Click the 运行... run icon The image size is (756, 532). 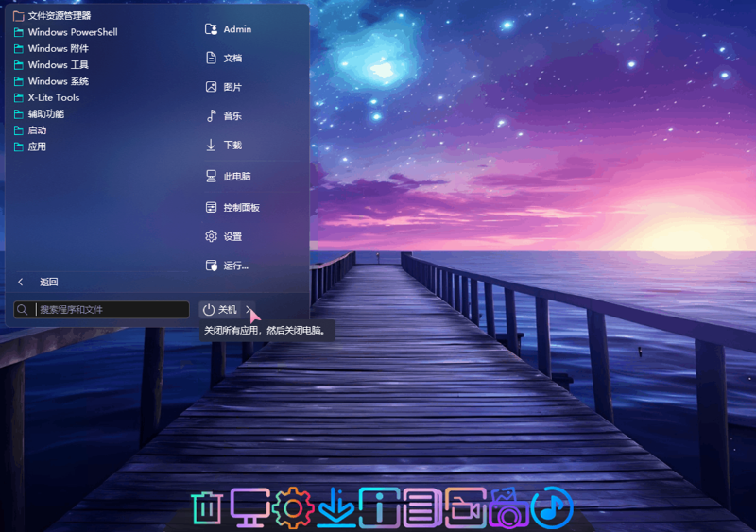click(212, 266)
